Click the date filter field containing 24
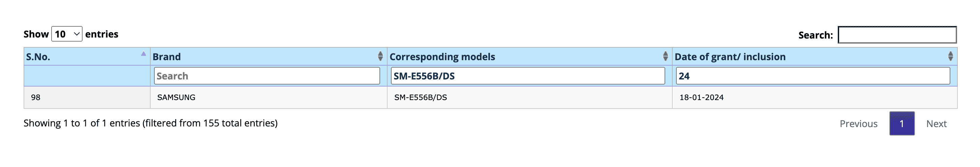 [813, 76]
